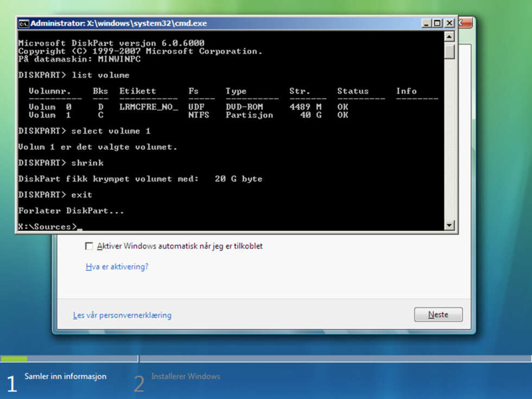
Task: Open 'Les vår personvernerklæring' link
Action: [122, 315]
